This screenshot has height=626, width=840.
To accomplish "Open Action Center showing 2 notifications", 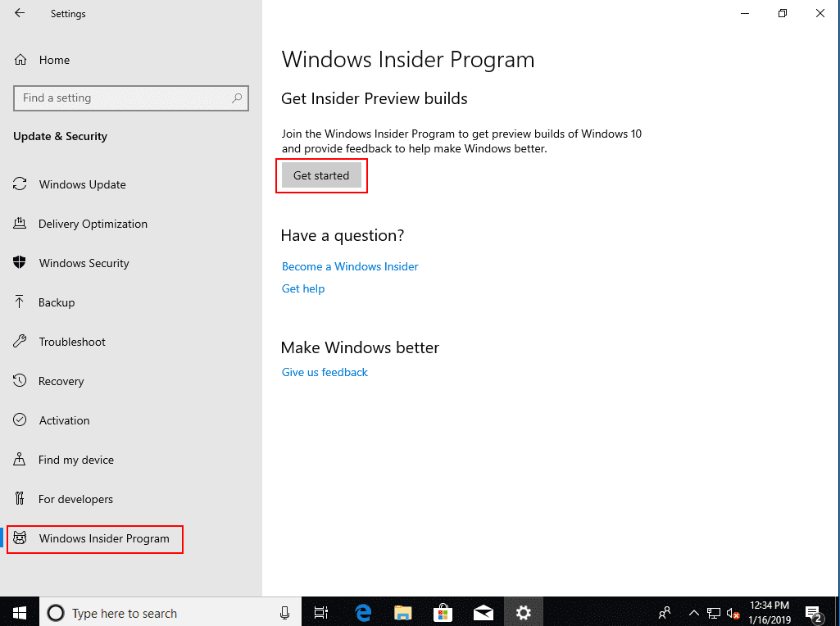I will pos(814,612).
